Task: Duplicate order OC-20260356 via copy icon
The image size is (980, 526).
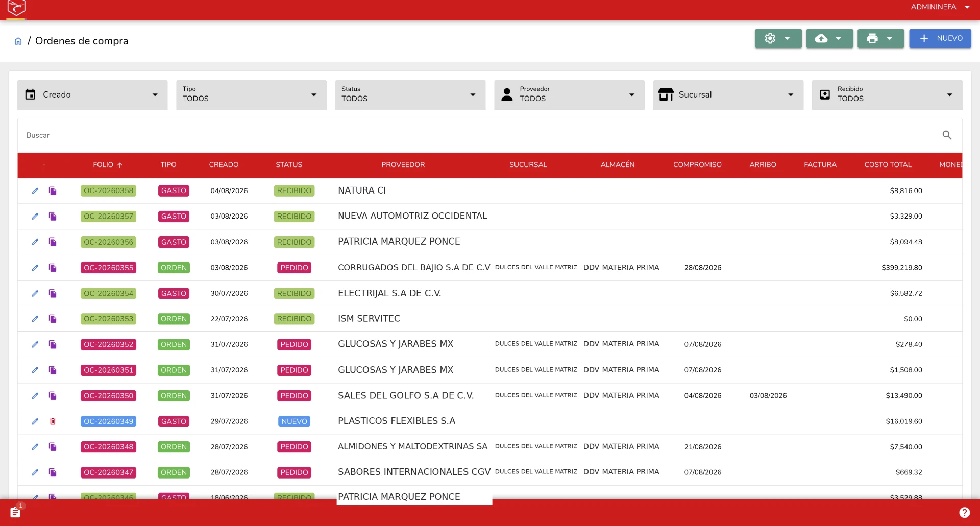Action: (x=53, y=242)
